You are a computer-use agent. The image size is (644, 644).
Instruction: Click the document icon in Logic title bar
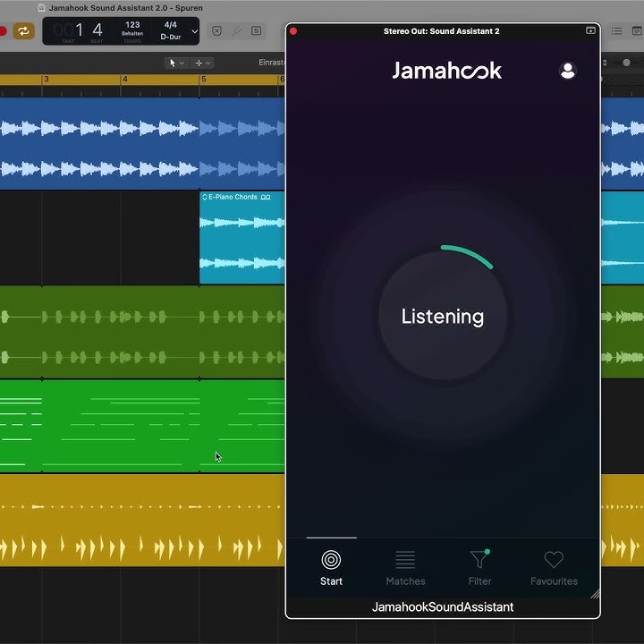click(41, 7)
